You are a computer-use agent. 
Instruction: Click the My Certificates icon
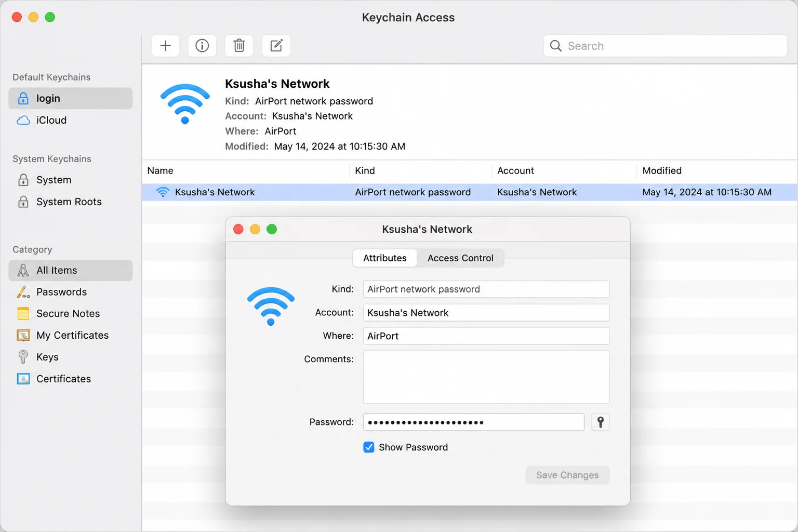click(x=23, y=336)
